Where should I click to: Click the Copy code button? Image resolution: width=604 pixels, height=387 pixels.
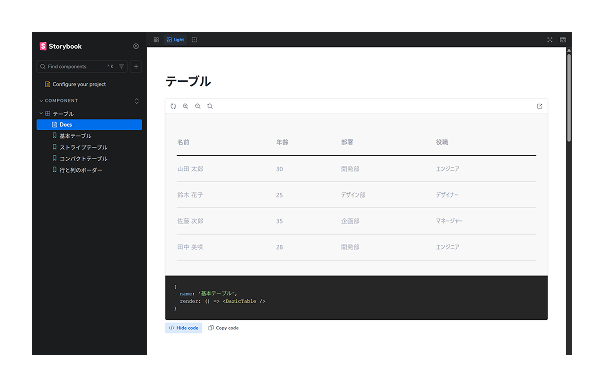click(223, 328)
